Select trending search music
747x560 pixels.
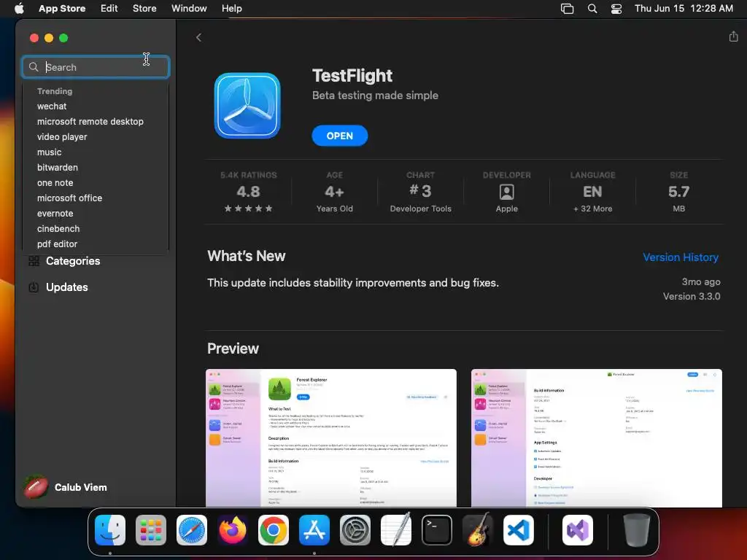coord(49,152)
